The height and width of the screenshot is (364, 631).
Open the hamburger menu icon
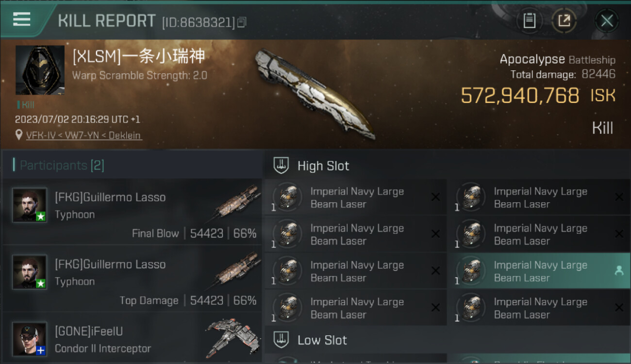22,19
